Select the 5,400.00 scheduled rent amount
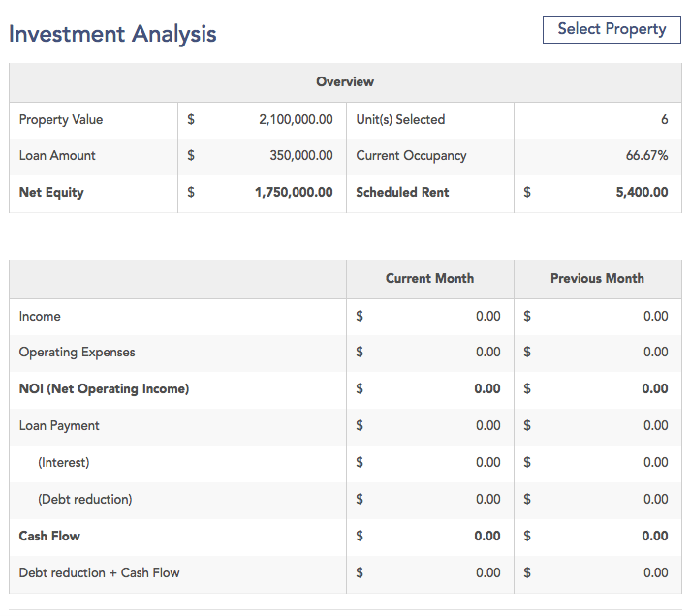This screenshot has width=690, height=616. click(642, 193)
